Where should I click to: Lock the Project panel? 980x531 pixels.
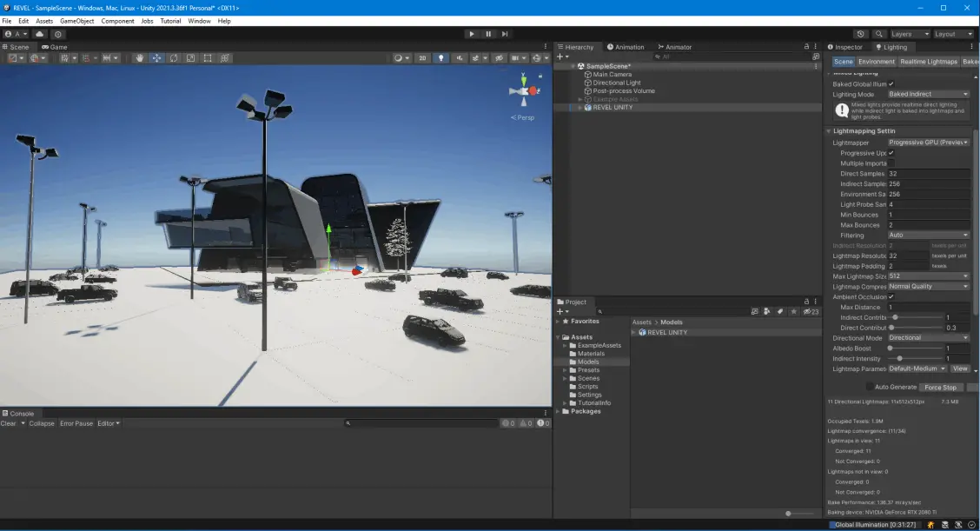806,302
